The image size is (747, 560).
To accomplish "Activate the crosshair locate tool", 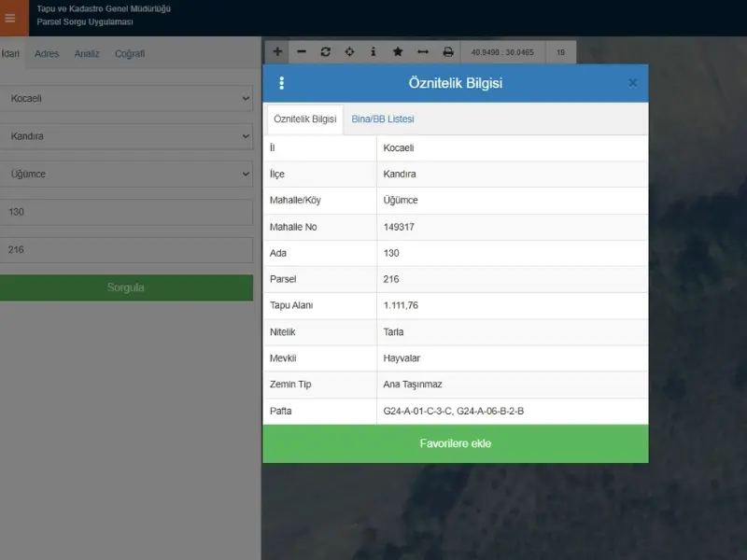I will pos(349,52).
